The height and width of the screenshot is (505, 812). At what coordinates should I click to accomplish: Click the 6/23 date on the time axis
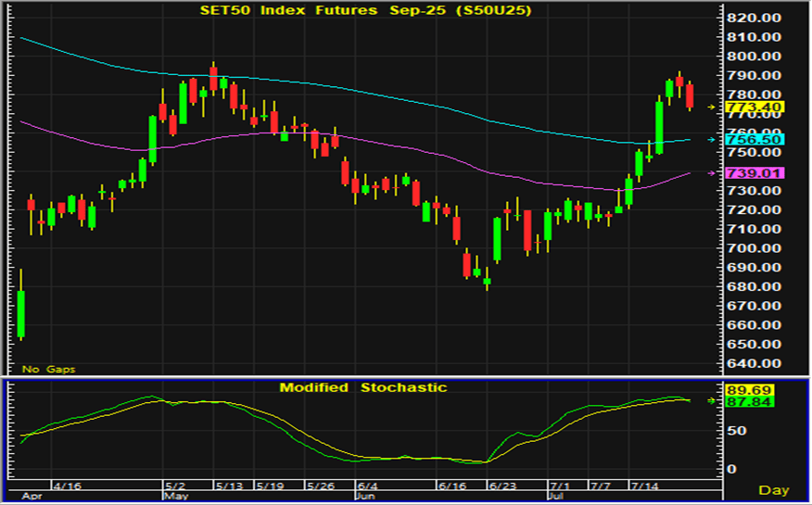[502, 485]
